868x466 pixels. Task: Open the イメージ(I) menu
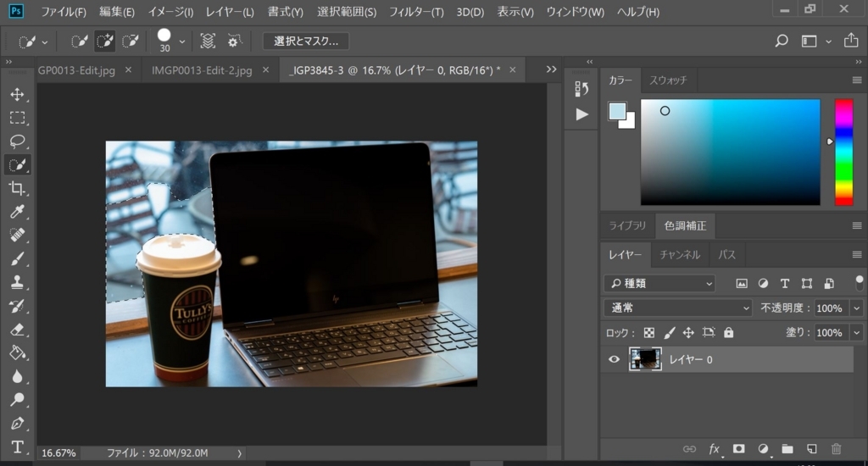[170, 12]
